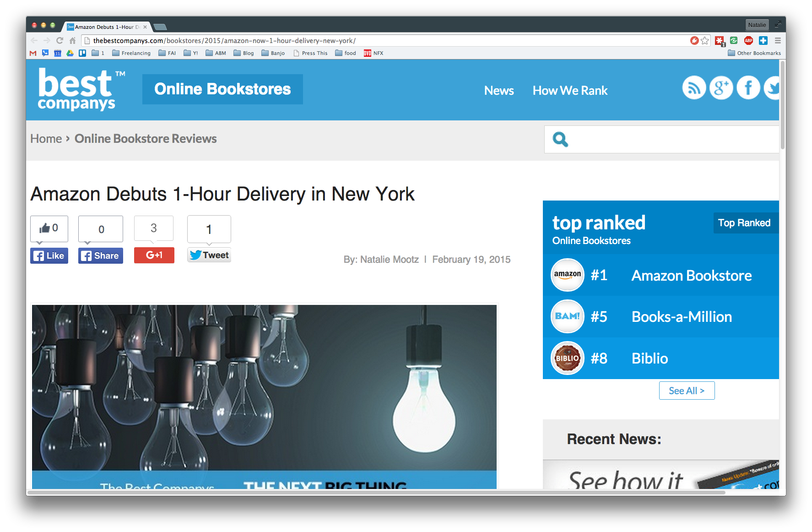
Task: Click the address bar URL
Action: [x=224, y=41]
